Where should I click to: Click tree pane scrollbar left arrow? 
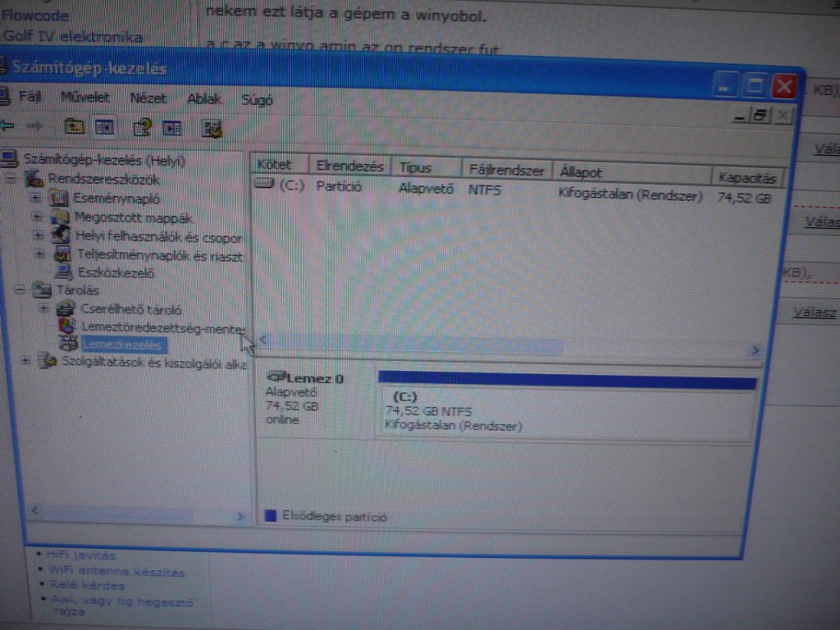click(34, 510)
